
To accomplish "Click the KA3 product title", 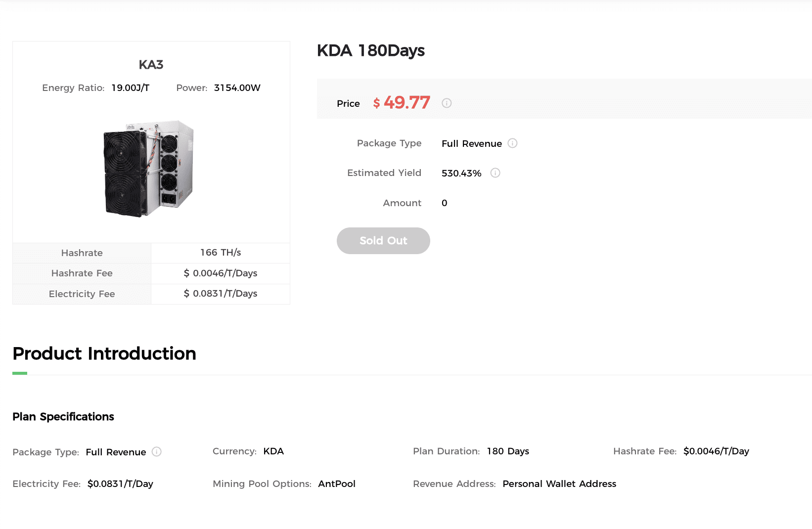I will [x=151, y=65].
